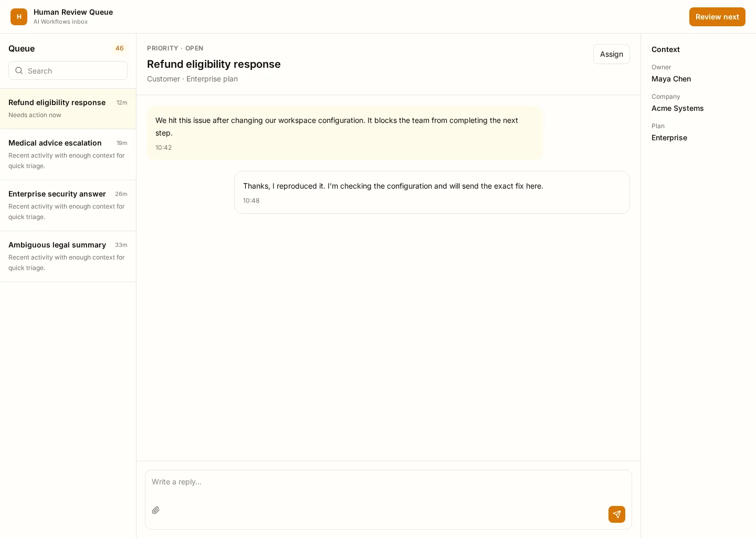Image resolution: width=756 pixels, height=538 pixels.
Task: Click company Acme Systems in Context
Action: 677,108
